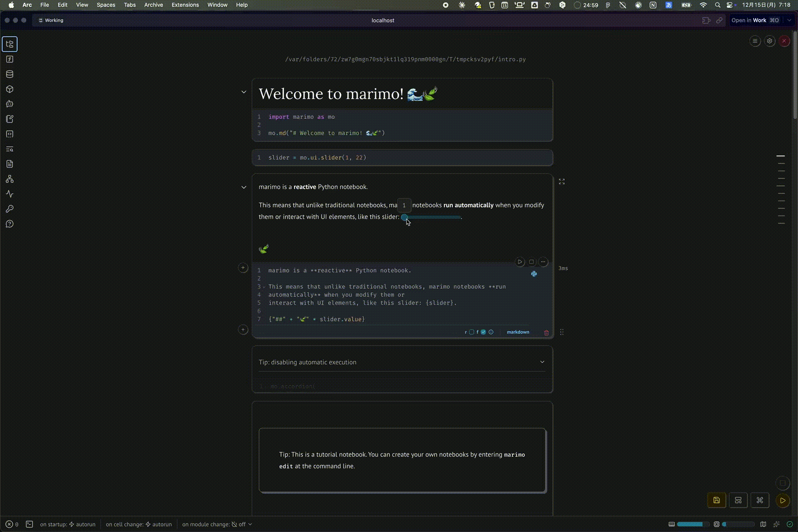Open the variables panel in sidebar

[x=10, y=59]
